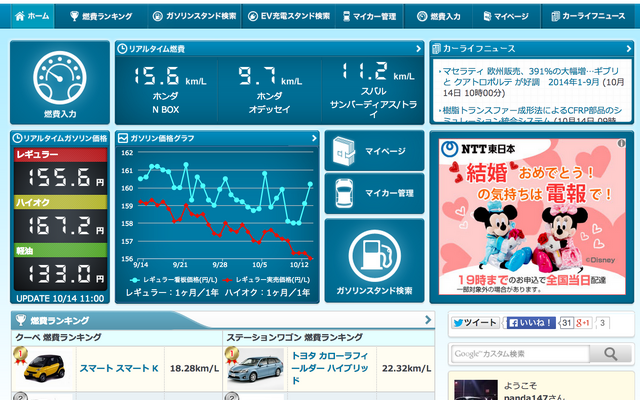Click the large speedometer 燃費入力 icon
The image size is (640, 400).
click(x=60, y=78)
